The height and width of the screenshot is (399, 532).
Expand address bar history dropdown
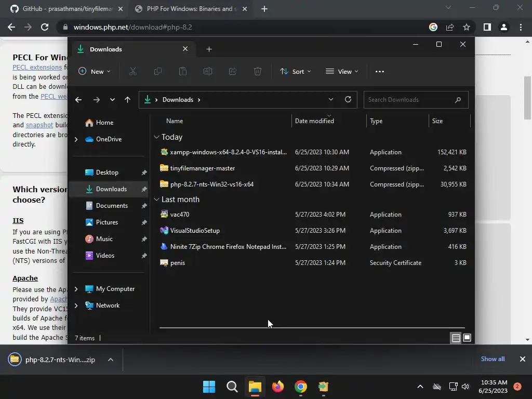(331, 99)
